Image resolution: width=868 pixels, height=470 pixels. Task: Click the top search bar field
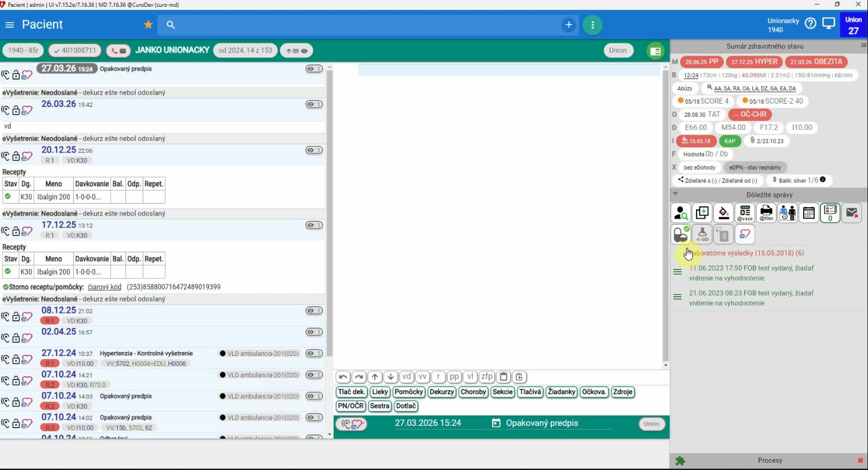(366, 25)
